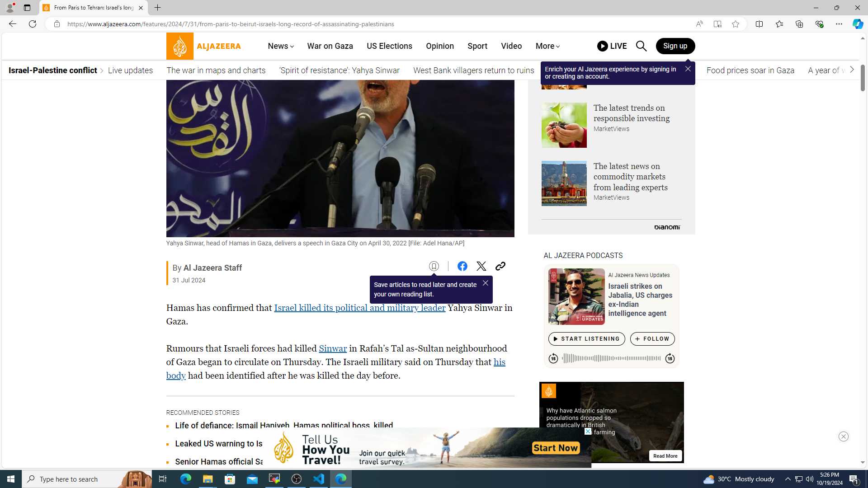The height and width of the screenshot is (488, 868).
Task: Open Windows Start menu
Action: pyautogui.click(x=11, y=479)
